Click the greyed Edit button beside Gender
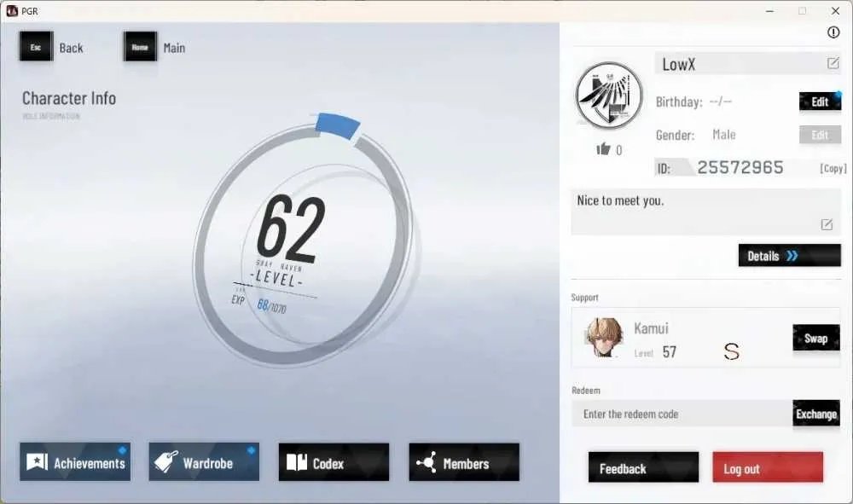 click(820, 135)
